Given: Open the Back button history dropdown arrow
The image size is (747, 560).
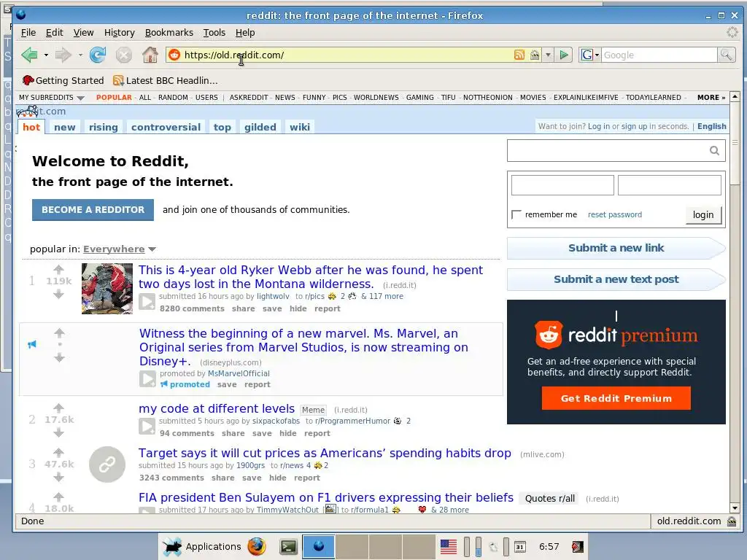Looking at the screenshot, I should click(x=46, y=55).
